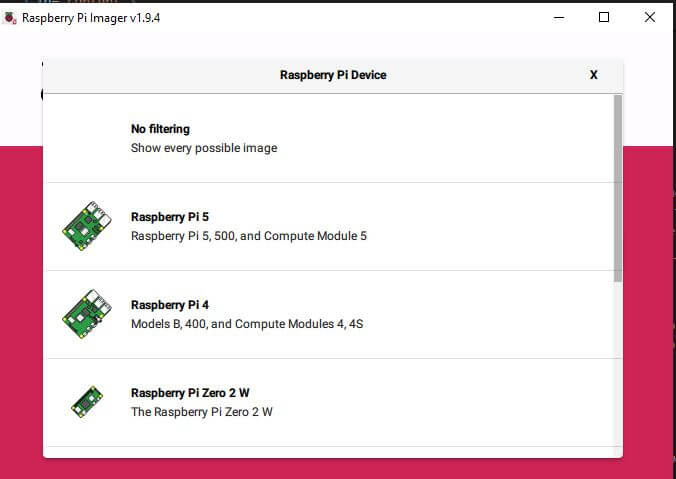676x479 pixels.
Task: Click "Models B, 400, and Compute Modules 4, 4S"
Action: click(247, 324)
